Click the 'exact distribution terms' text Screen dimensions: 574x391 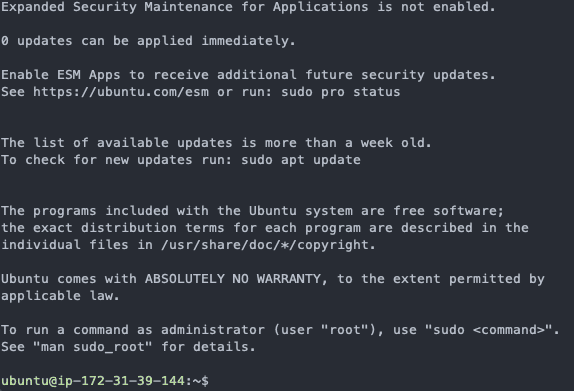coord(128,228)
